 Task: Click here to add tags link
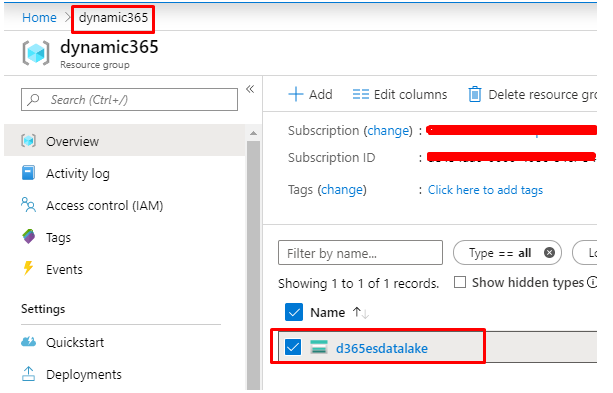coord(485,190)
